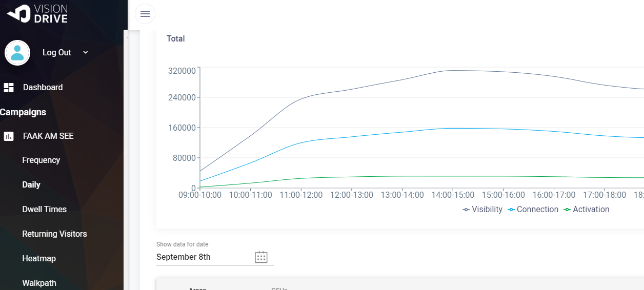
Task: Click the 80000 y-axis value
Action: 185,158
